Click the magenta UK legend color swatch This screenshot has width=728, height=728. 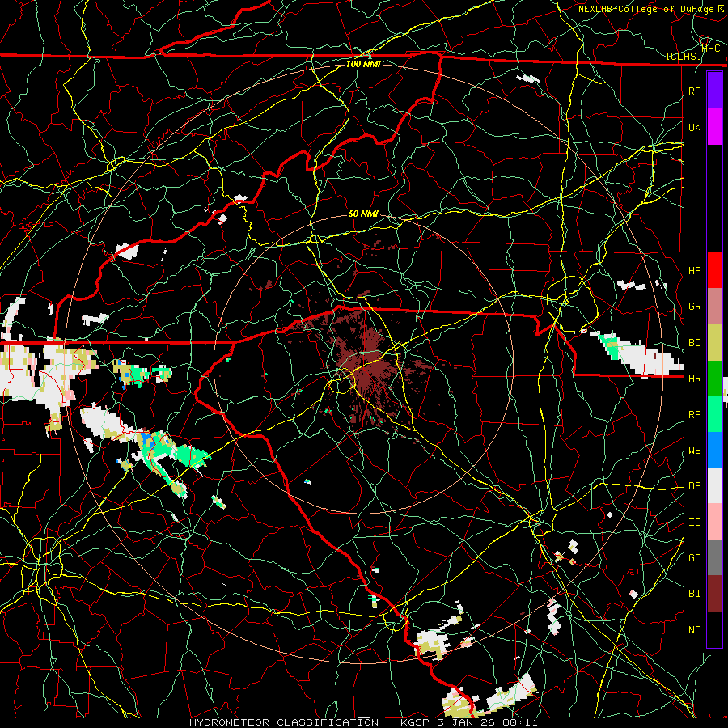pyautogui.click(x=714, y=127)
